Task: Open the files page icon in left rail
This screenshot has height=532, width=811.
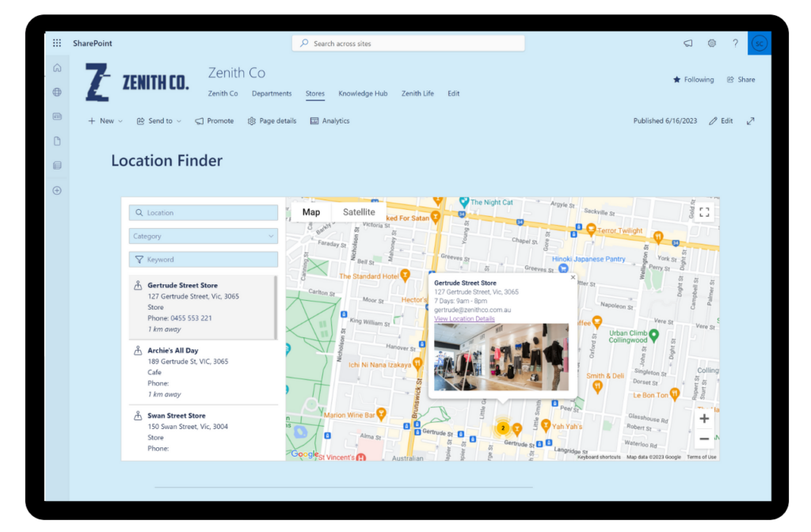Action: 57,141
